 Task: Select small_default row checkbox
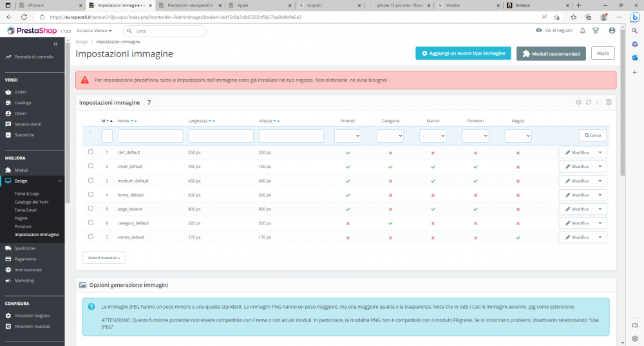tap(90, 166)
